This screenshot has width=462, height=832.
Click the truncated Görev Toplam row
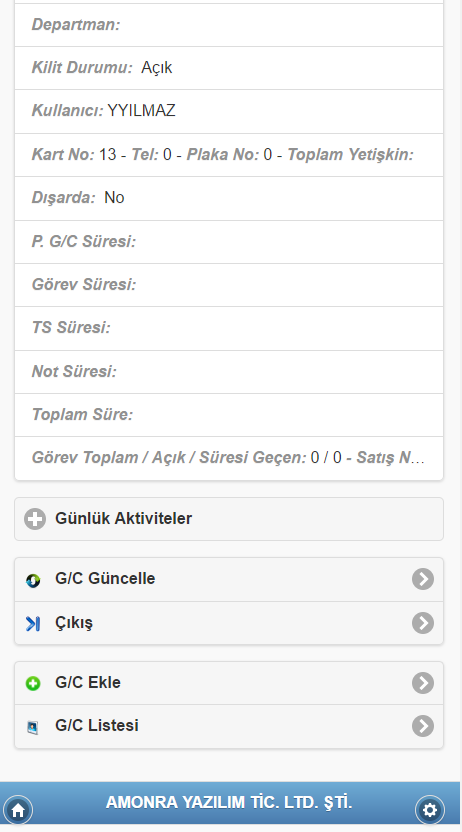click(x=229, y=458)
